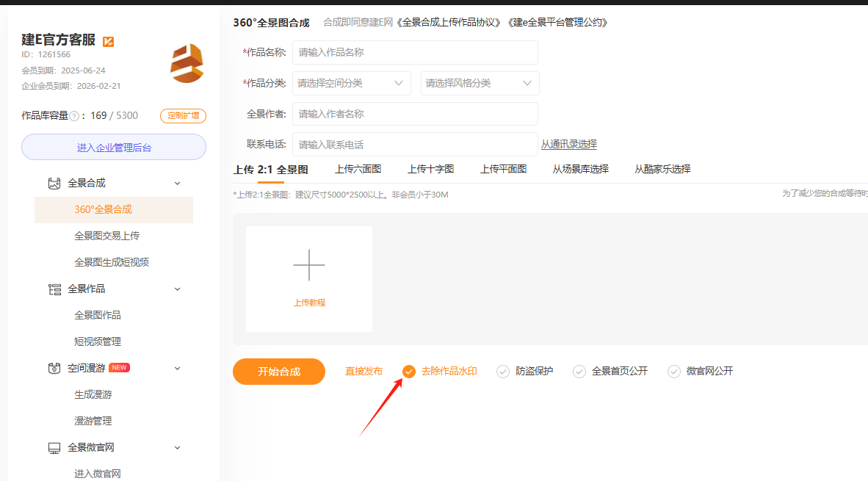
Task: Click the 全景微官网 monitor icon
Action: [x=54, y=448]
